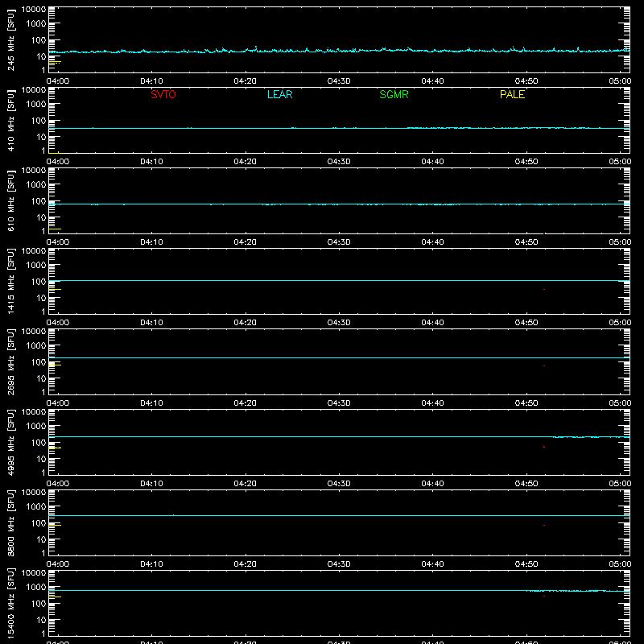Click the 10000 y-axis value in 245 MHz panel
The image size is (644, 644).
tap(34, 10)
